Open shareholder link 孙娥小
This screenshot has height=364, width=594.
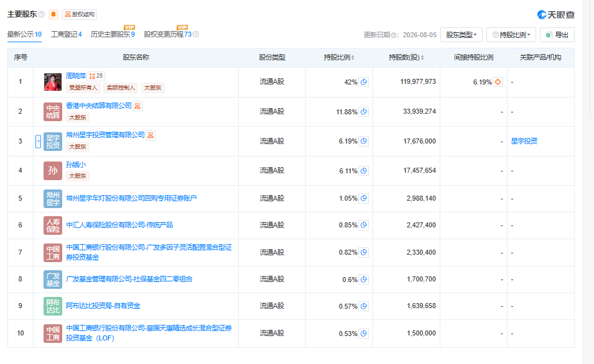point(76,165)
